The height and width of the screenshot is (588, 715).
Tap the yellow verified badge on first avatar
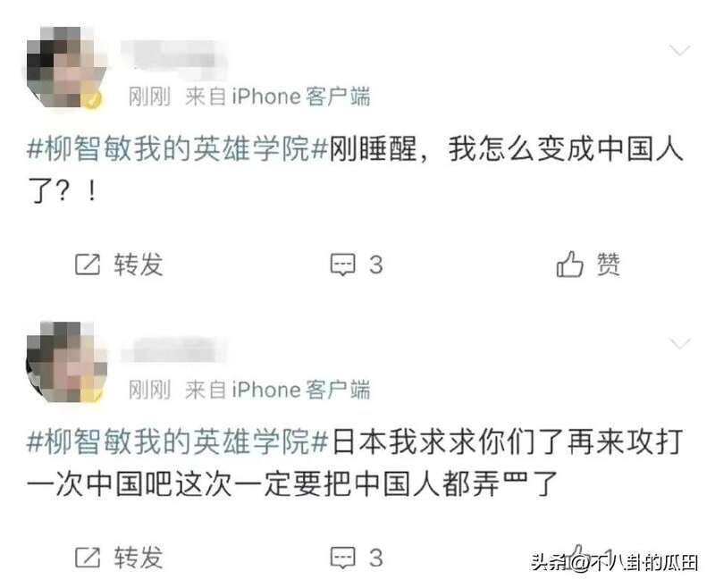pos(93,99)
